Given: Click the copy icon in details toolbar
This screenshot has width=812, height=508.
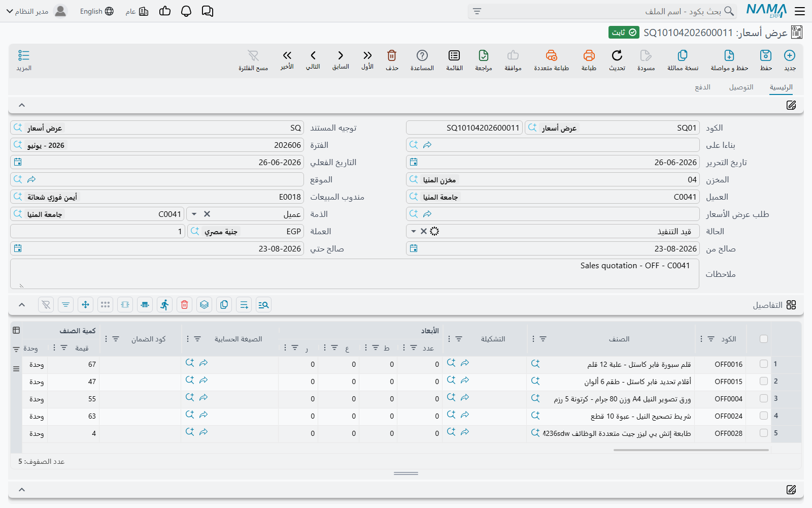Looking at the screenshot, I should click(224, 305).
